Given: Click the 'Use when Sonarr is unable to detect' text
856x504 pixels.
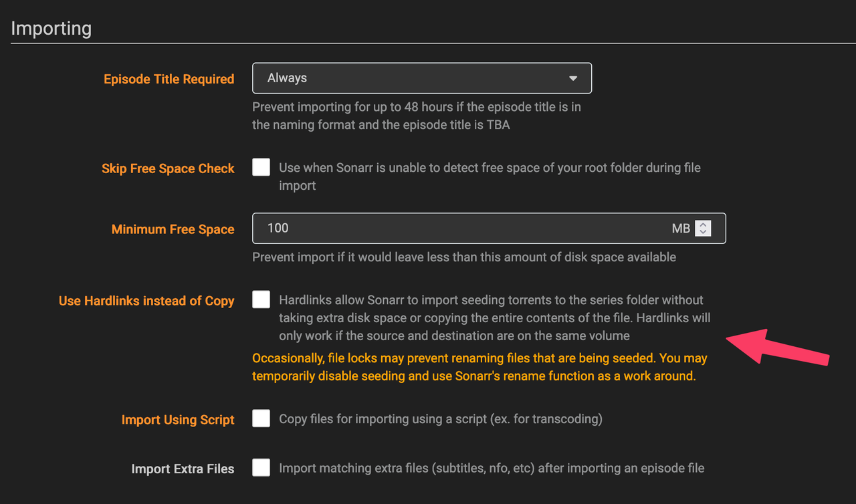Looking at the screenshot, I should [x=490, y=176].
